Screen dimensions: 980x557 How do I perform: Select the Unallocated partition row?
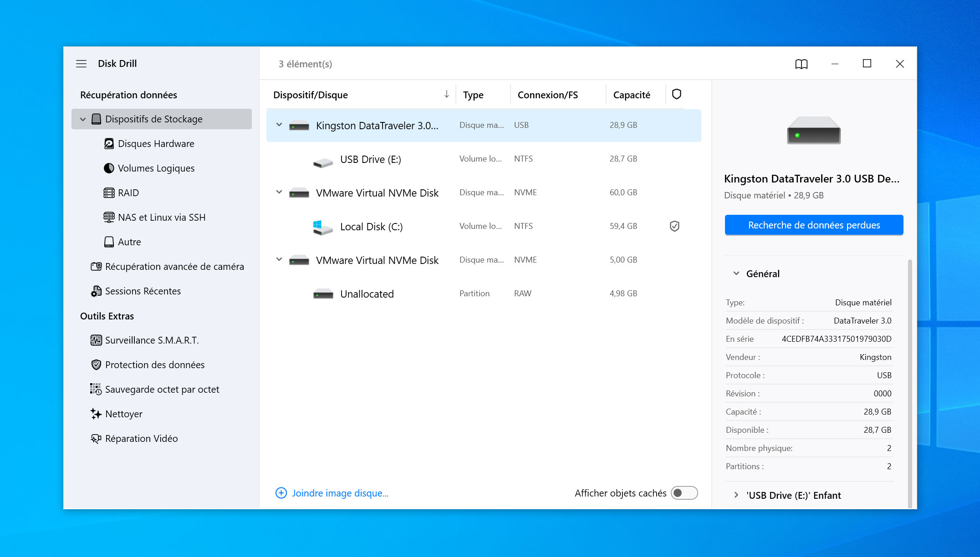click(484, 294)
